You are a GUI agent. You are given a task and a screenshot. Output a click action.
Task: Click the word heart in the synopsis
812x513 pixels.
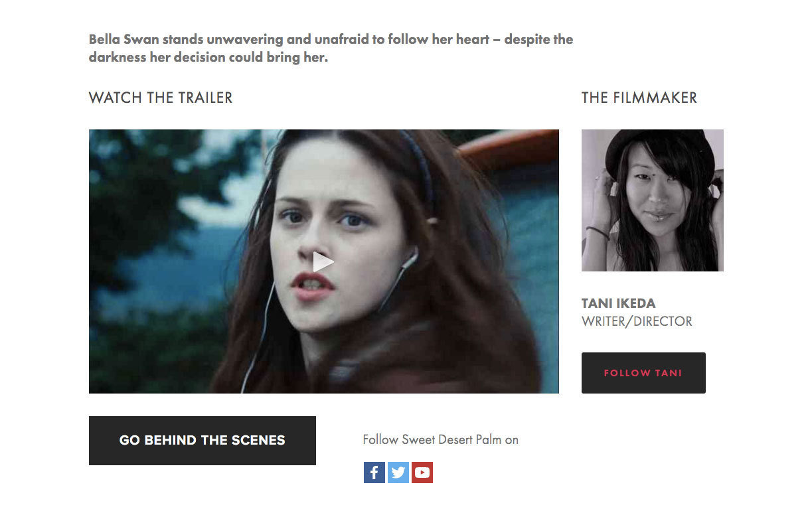click(x=473, y=39)
